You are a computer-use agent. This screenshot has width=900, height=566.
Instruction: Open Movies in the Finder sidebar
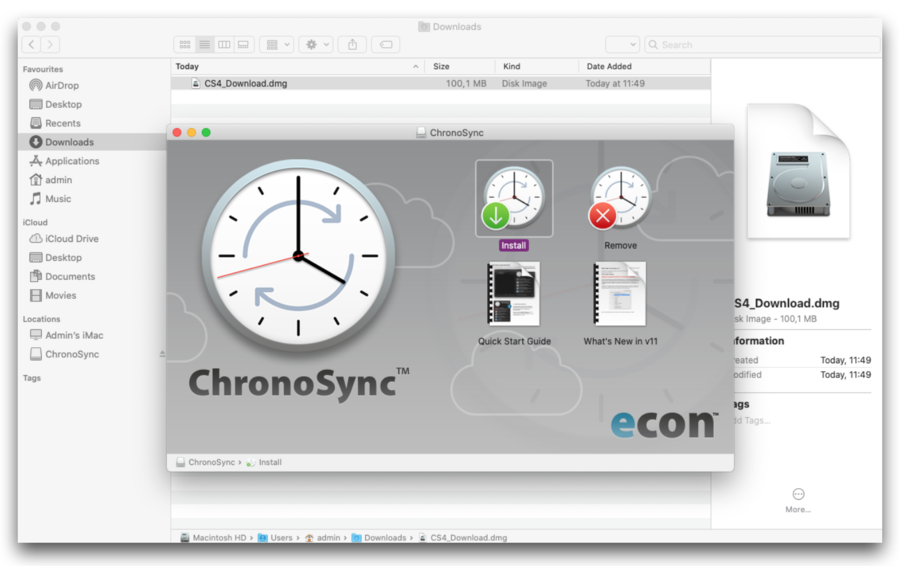coord(60,296)
